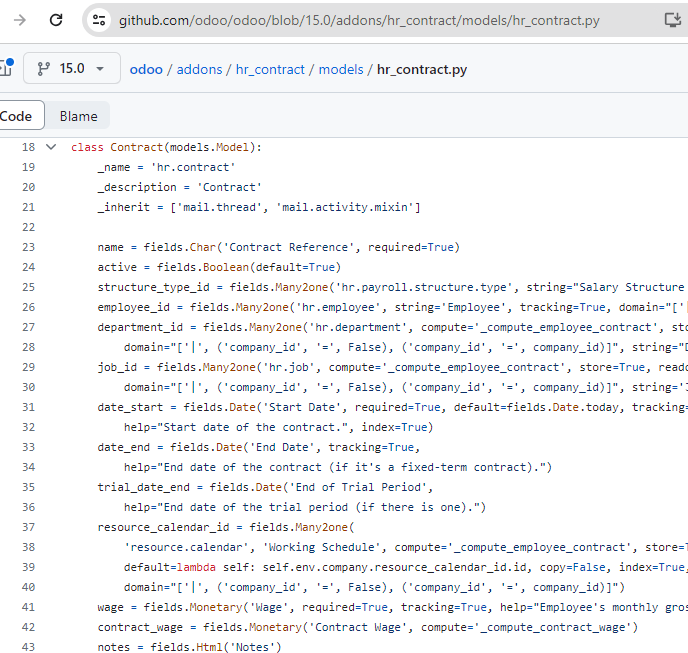Click the browser forward arrow
Screen dimensions: 688x653
[x=20, y=20]
